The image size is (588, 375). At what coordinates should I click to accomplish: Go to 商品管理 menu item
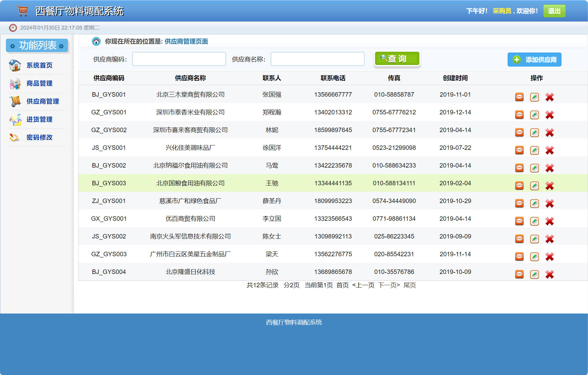pos(39,83)
